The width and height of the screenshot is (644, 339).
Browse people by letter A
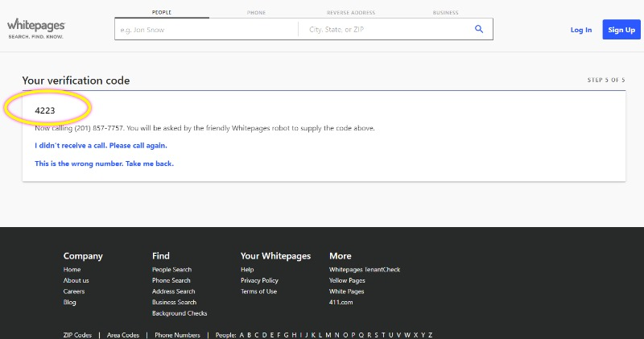point(242,335)
